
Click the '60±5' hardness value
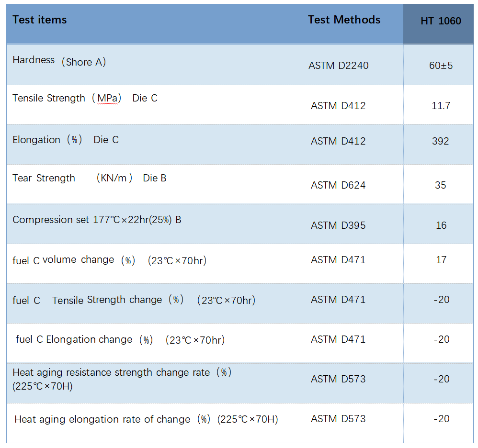[x=441, y=66]
